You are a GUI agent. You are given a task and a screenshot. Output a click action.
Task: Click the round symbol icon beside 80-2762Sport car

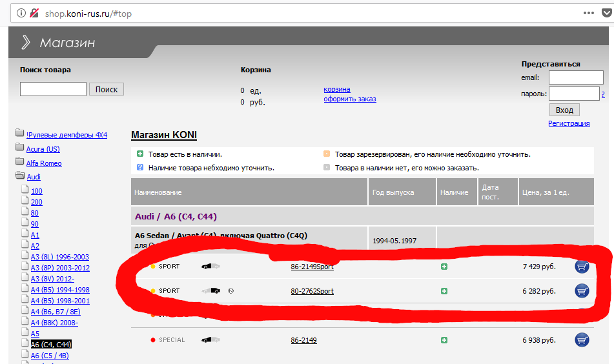(231, 291)
